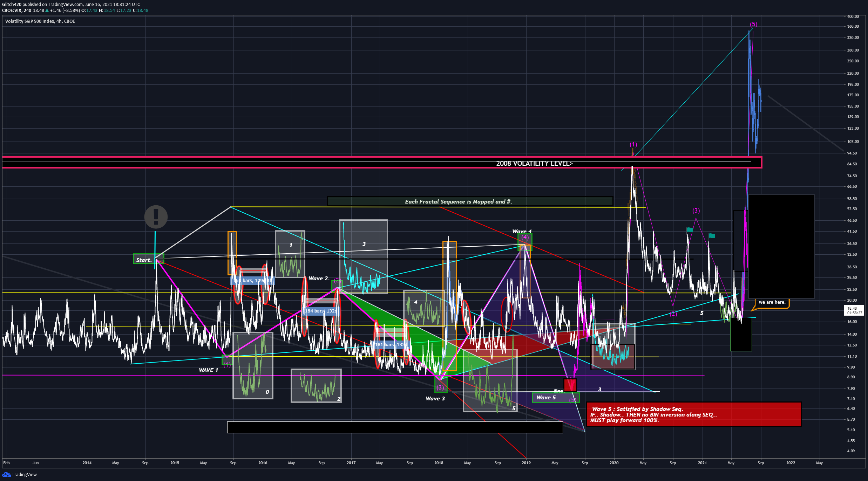Click the CBOE:VIX, 240 symbol text

tap(17, 11)
